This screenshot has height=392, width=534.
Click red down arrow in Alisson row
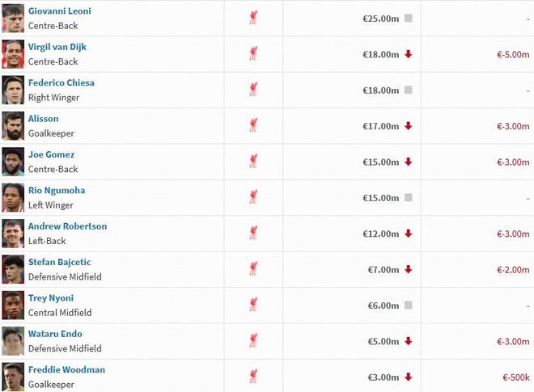pos(409,126)
